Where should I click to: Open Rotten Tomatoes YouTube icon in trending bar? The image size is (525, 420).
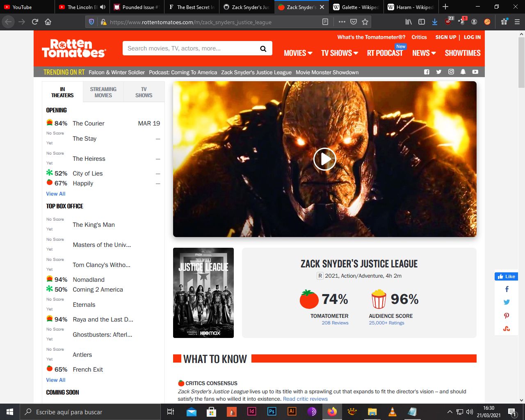point(475,72)
